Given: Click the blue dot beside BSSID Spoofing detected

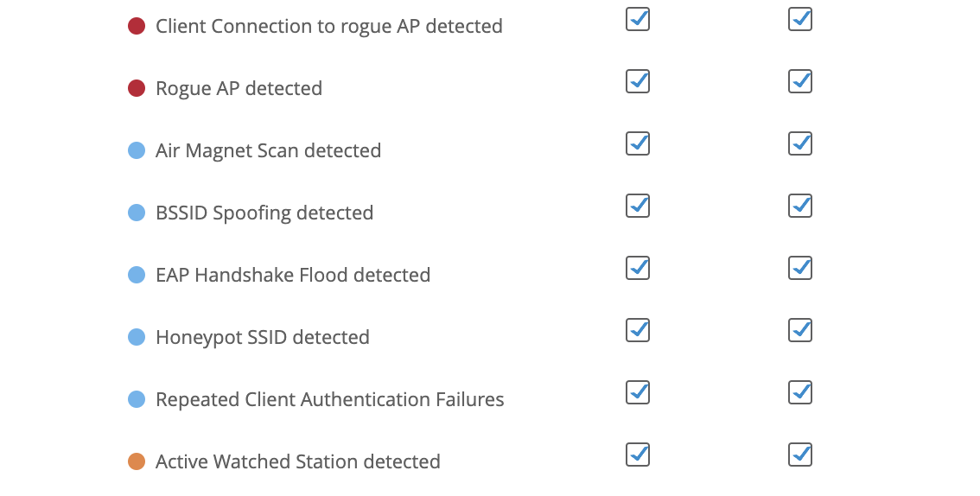Looking at the screenshot, I should point(137,213).
